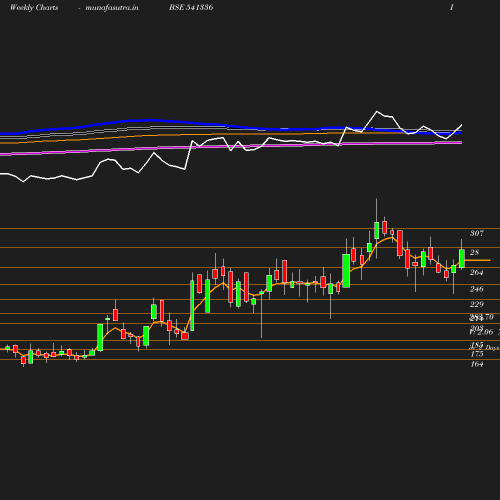Click the 164 price level label
The height and width of the screenshot is (500, 500).
[477, 364]
